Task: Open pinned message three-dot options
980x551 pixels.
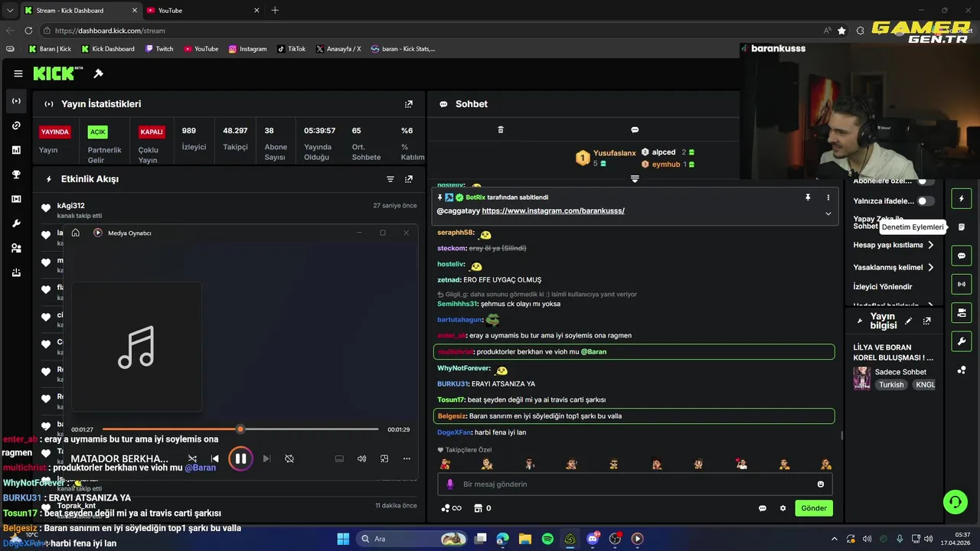Action: (828, 197)
